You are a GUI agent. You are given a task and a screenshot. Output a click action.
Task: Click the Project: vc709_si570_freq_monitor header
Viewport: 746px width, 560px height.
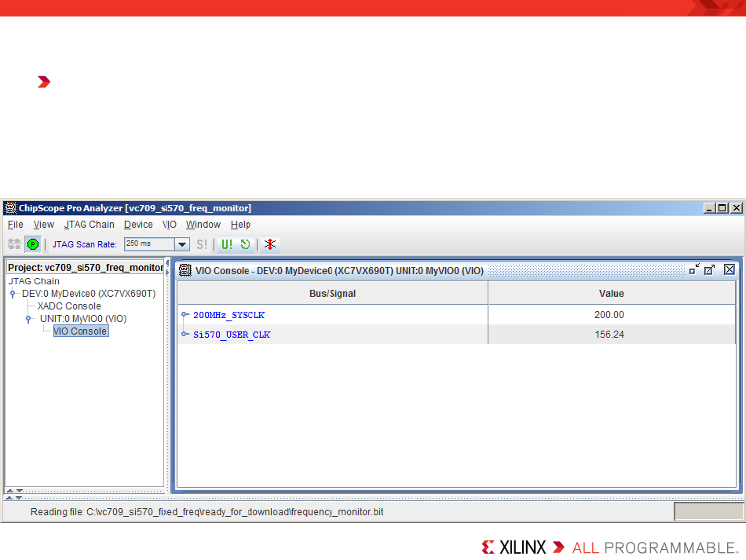[86, 267]
